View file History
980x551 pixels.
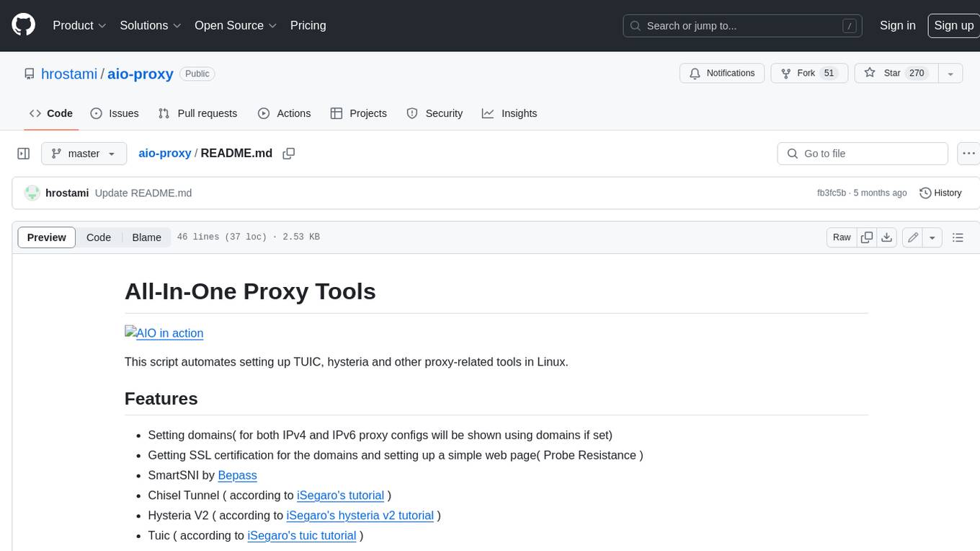tap(940, 193)
